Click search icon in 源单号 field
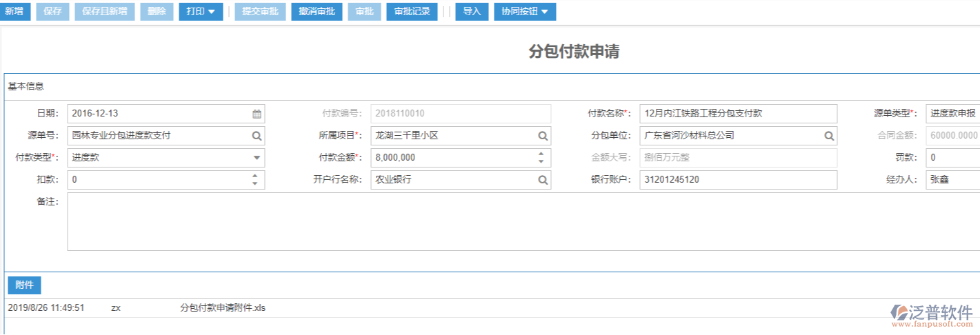 click(257, 136)
